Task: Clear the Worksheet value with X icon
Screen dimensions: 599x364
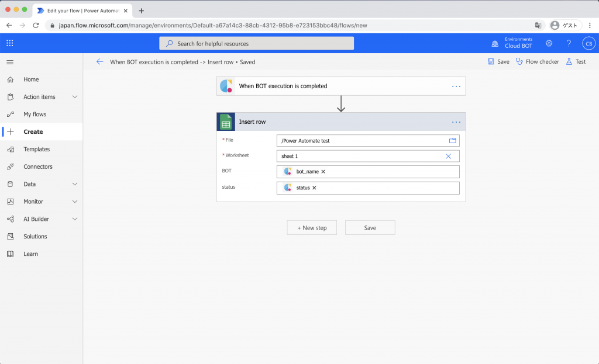Action: point(448,156)
